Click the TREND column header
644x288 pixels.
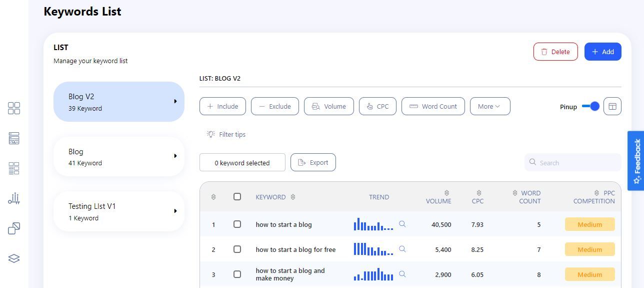pyautogui.click(x=379, y=197)
